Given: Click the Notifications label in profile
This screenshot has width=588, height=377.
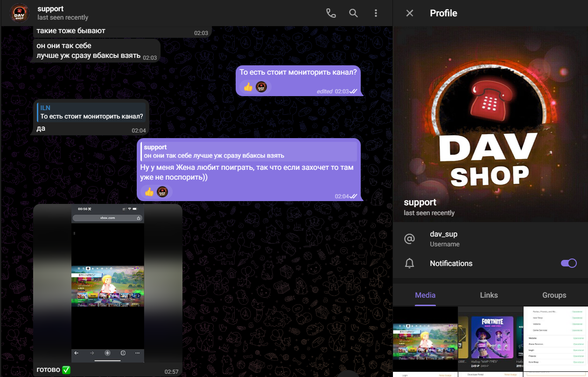Looking at the screenshot, I should click(451, 263).
